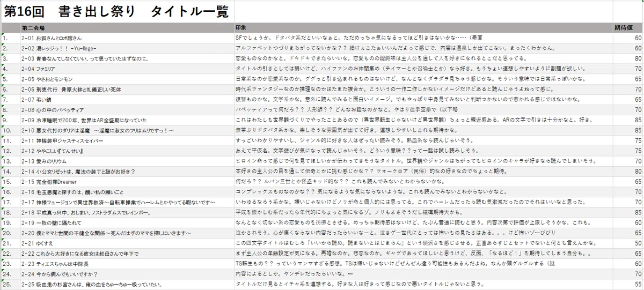The height and width of the screenshot is (290, 644).
Task: Select cell '2-20 僕とママと世間の不健全な関係'
Action: (x=127, y=233)
